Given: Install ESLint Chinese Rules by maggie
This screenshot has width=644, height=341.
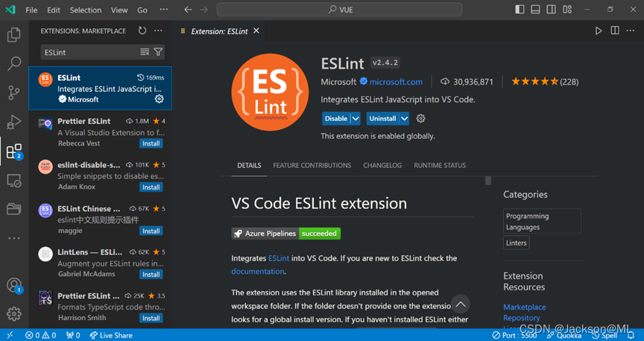Looking at the screenshot, I should (151, 231).
